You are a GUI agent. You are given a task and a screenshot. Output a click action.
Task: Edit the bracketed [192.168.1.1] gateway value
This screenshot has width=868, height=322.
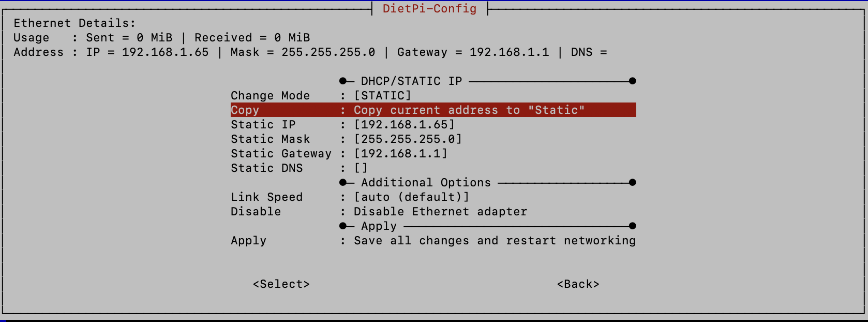(400, 154)
